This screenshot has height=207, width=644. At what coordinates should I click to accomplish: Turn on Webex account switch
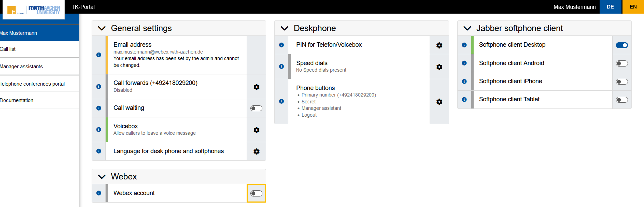tap(256, 193)
